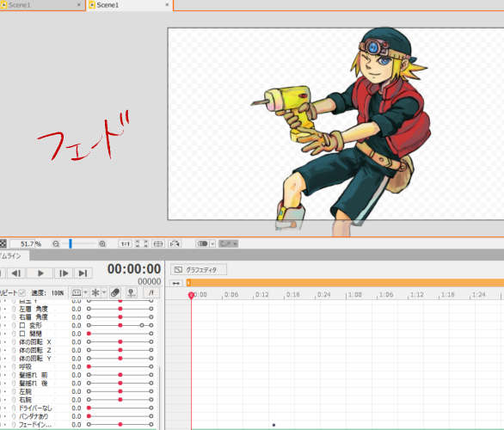Select the 右腕 parameter name

pyautogui.click(x=26, y=400)
